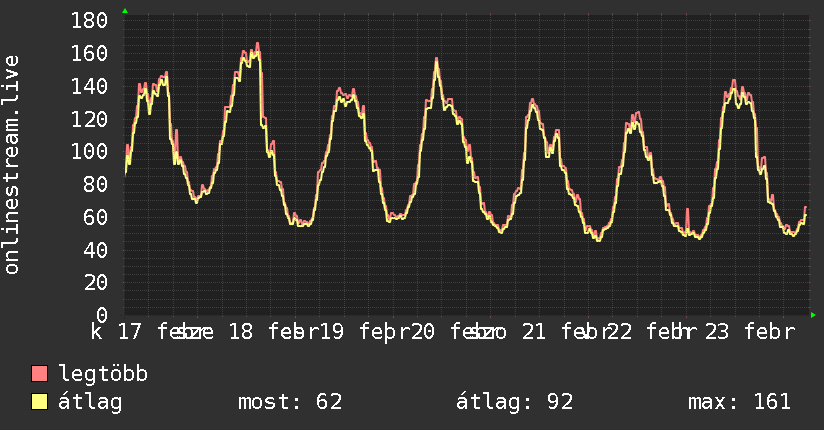Click the 0 label at the axis origin
The height and width of the screenshot is (430, 824).
click(103, 315)
